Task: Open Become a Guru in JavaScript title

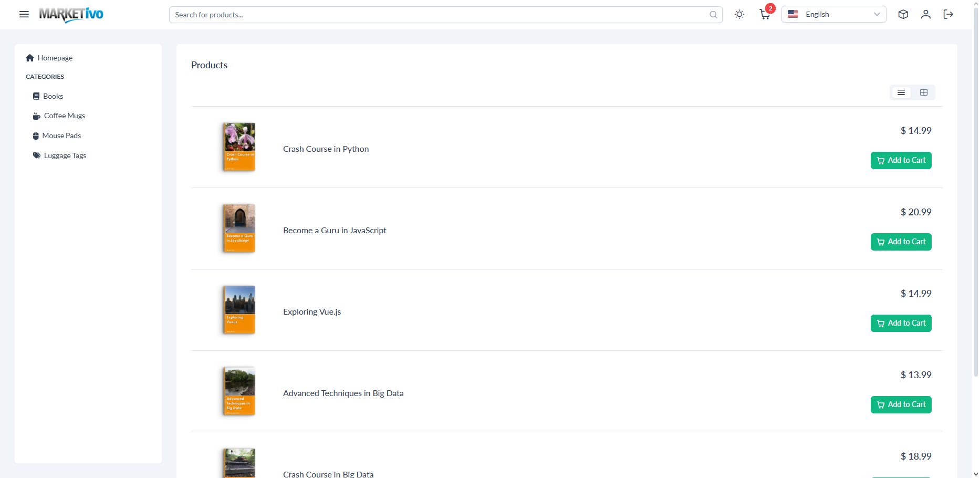Action: [335, 230]
